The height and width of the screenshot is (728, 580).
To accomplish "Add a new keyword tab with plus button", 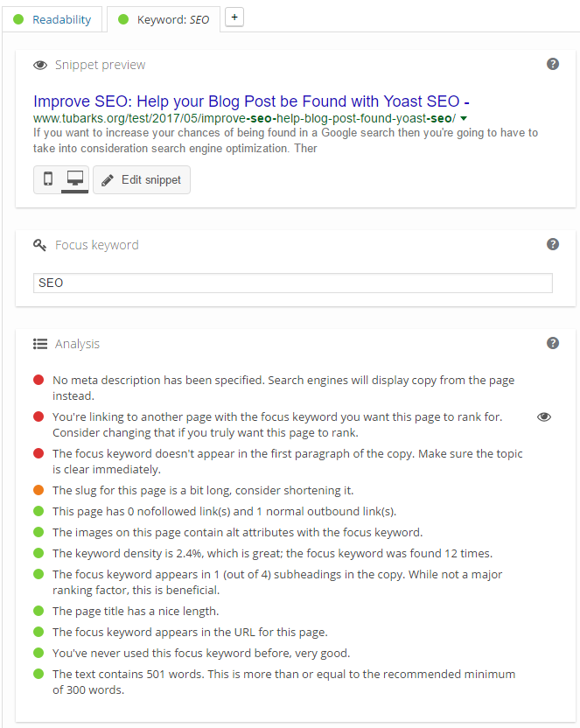I will (234, 17).
